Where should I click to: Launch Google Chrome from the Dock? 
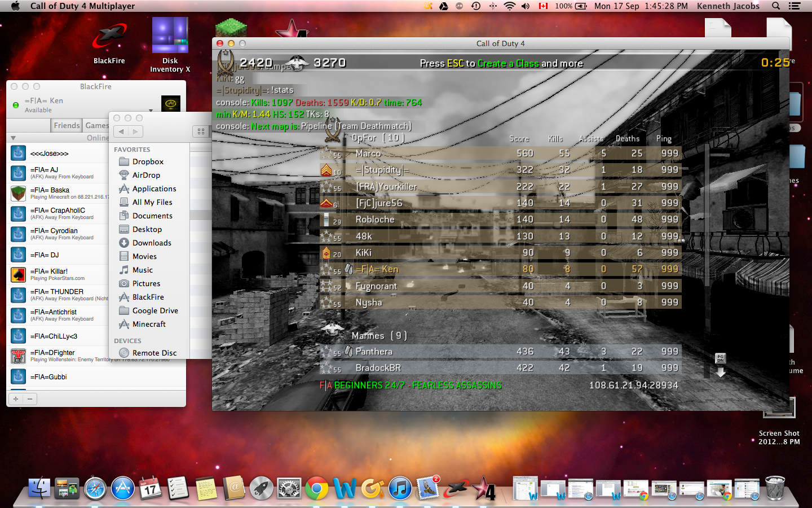(x=317, y=488)
